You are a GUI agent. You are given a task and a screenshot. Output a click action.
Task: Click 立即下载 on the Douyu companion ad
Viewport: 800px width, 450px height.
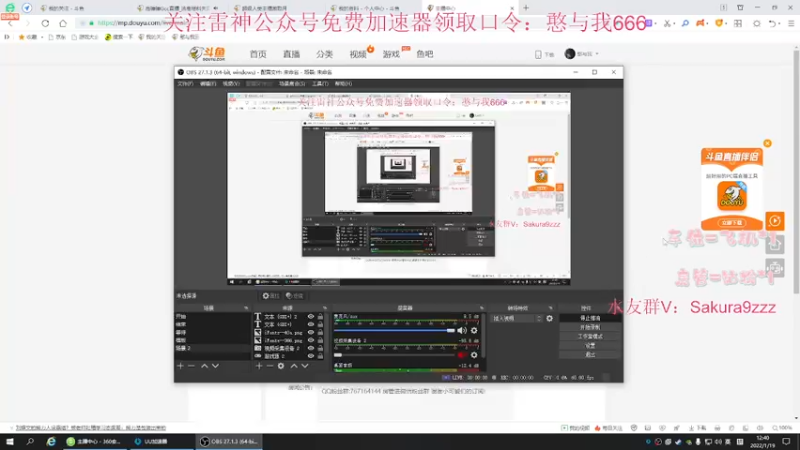732,223
